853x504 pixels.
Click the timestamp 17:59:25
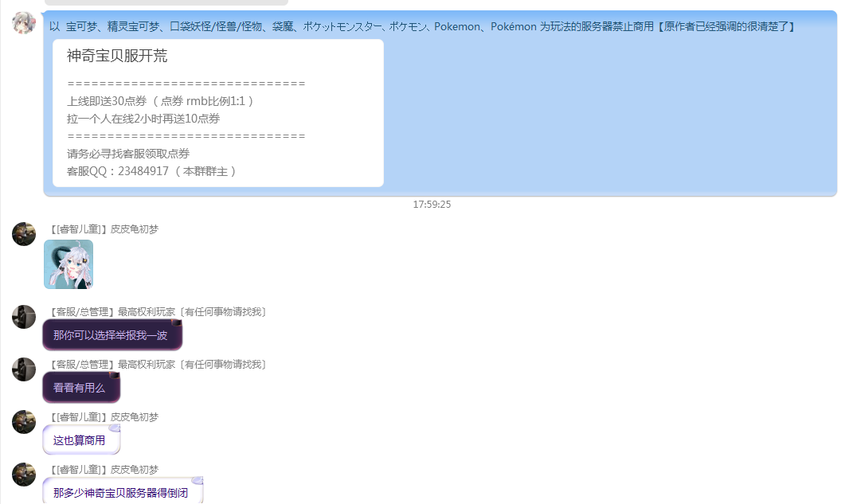coord(432,205)
